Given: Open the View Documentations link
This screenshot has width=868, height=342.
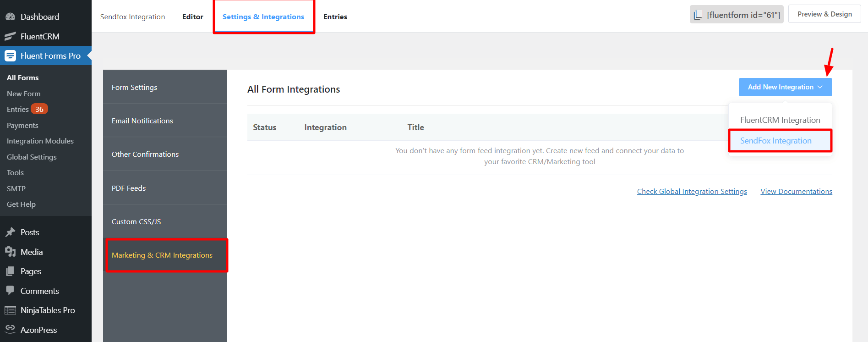Looking at the screenshot, I should coord(797,191).
